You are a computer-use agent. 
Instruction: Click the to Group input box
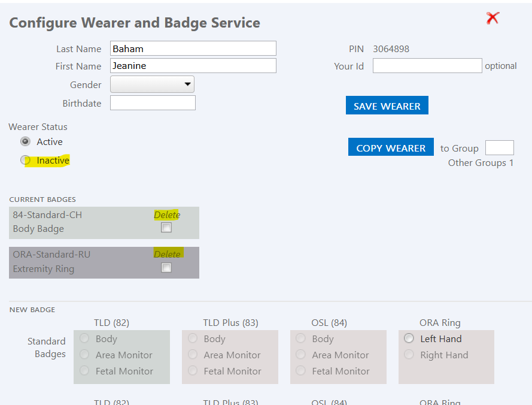499,148
